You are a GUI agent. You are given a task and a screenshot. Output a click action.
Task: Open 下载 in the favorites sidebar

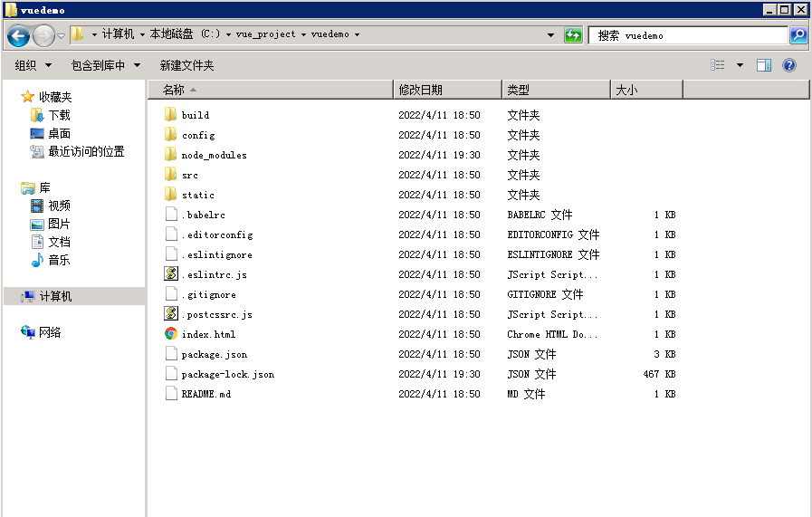(x=59, y=115)
